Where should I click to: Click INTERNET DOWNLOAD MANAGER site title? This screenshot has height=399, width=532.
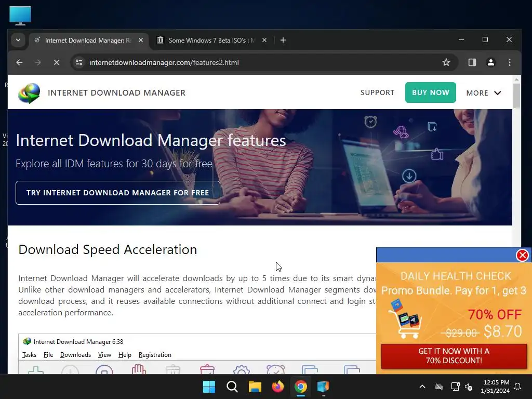tap(116, 92)
